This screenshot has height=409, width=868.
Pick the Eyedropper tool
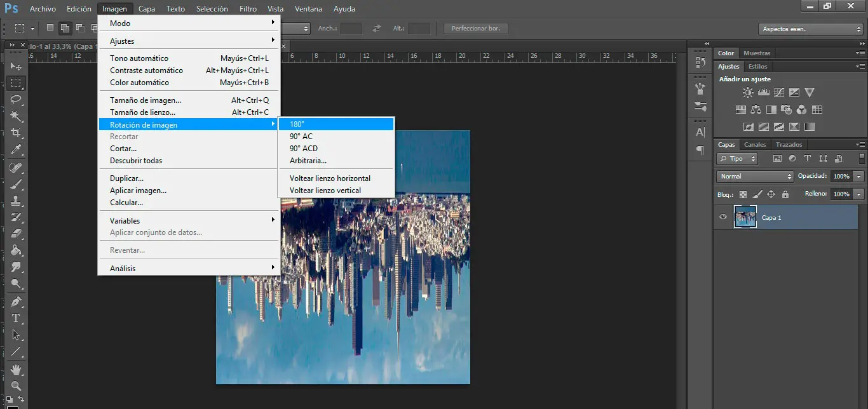(17, 150)
